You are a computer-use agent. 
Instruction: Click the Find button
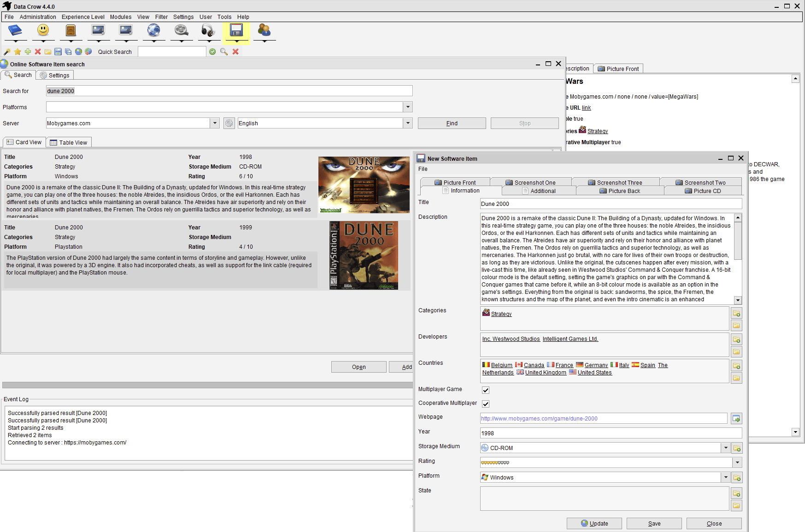click(x=452, y=123)
